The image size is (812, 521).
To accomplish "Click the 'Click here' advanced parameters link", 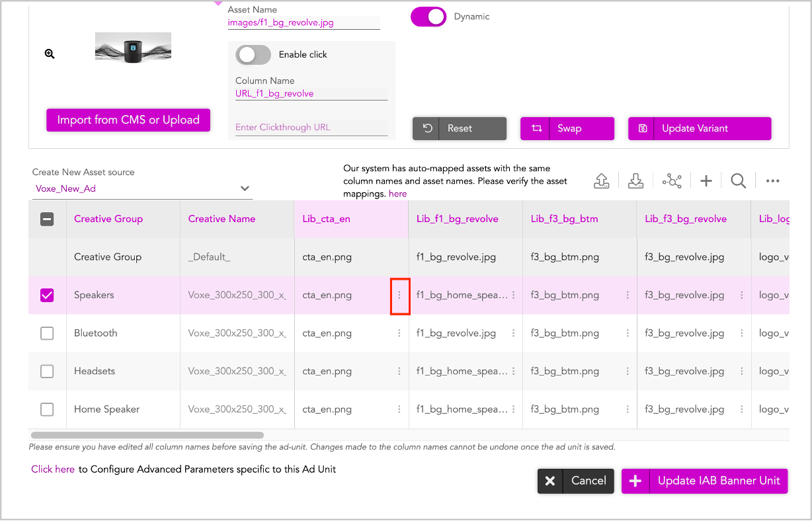I will click(53, 469).
